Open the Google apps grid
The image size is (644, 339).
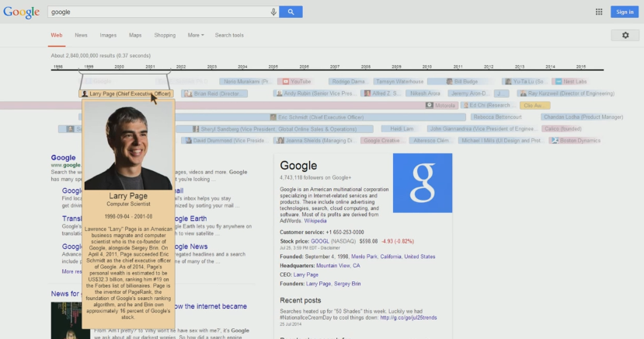coord(599,12)
